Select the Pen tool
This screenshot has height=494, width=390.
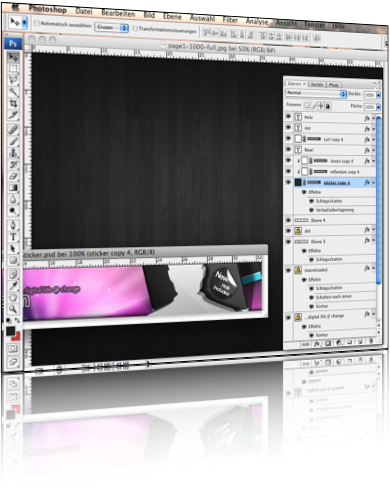(x=13, y=225)
